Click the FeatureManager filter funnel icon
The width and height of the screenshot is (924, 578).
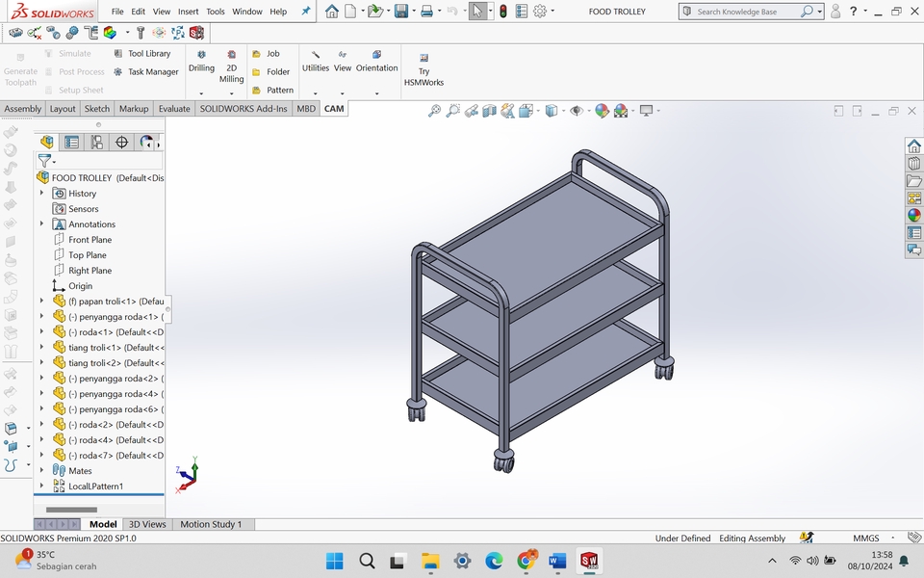tap(45, 161)
